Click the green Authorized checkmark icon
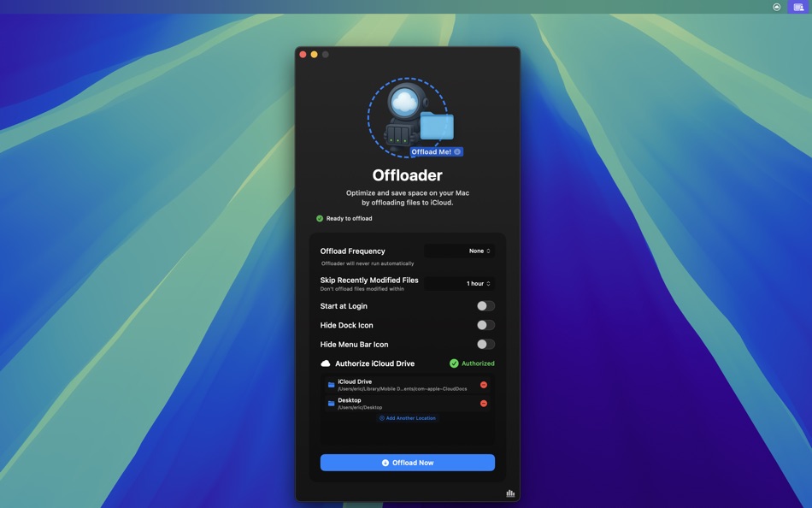Image resolution: width=812 pixels, height=508 pixels. pos(454,363)
